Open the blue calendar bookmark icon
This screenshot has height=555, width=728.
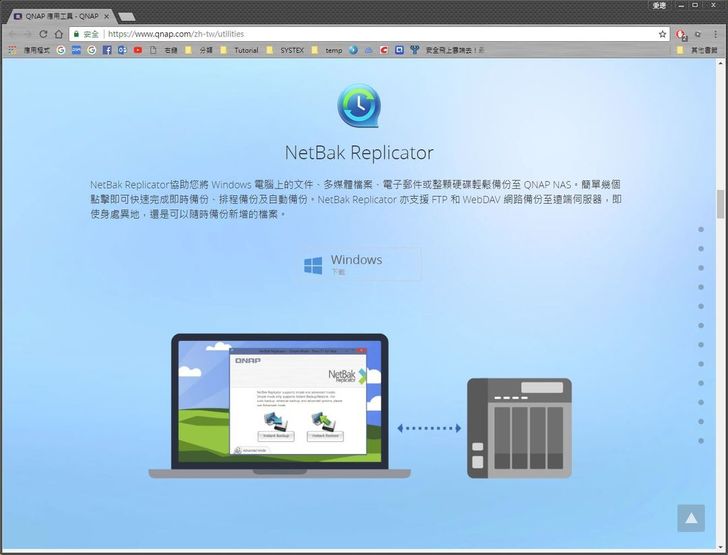pyautogui.click(x=76, y=50)
